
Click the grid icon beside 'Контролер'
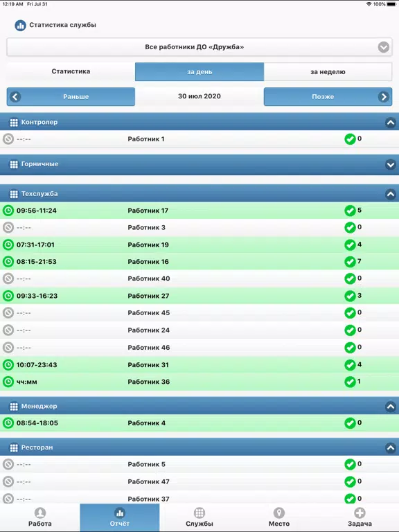click(14, 123)
